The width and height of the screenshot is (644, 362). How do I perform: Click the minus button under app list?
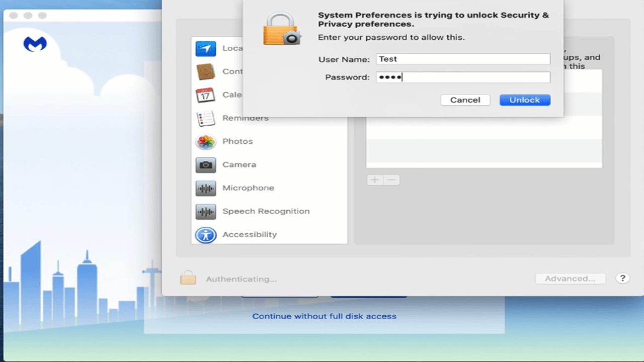point(392,180)
